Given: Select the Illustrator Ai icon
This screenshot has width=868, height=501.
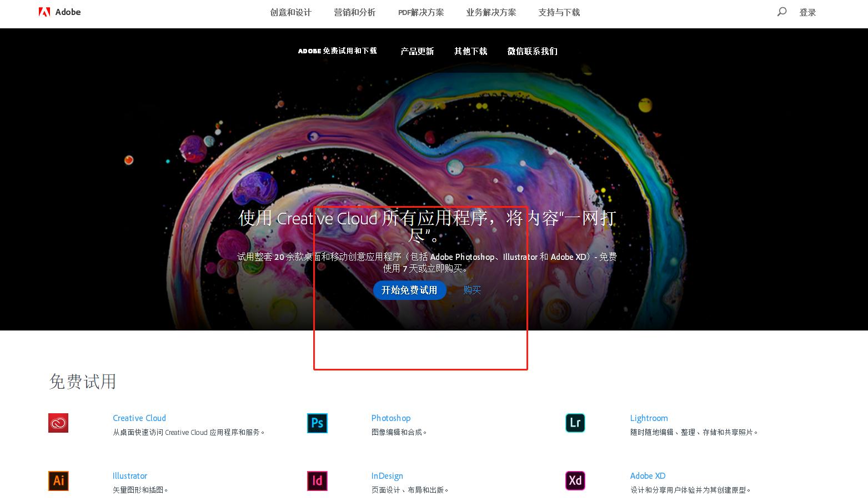Looking at the screenshot, I should pyautogui.click(x=58, y=480).
